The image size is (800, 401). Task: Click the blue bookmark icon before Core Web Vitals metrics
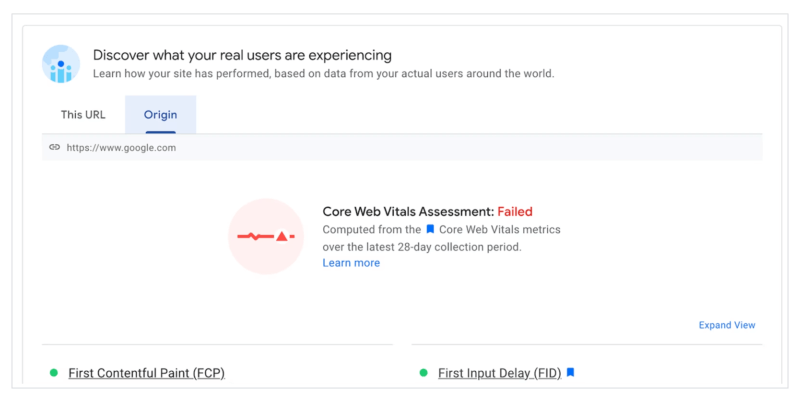pyautogui.click(x=430, y=229)
